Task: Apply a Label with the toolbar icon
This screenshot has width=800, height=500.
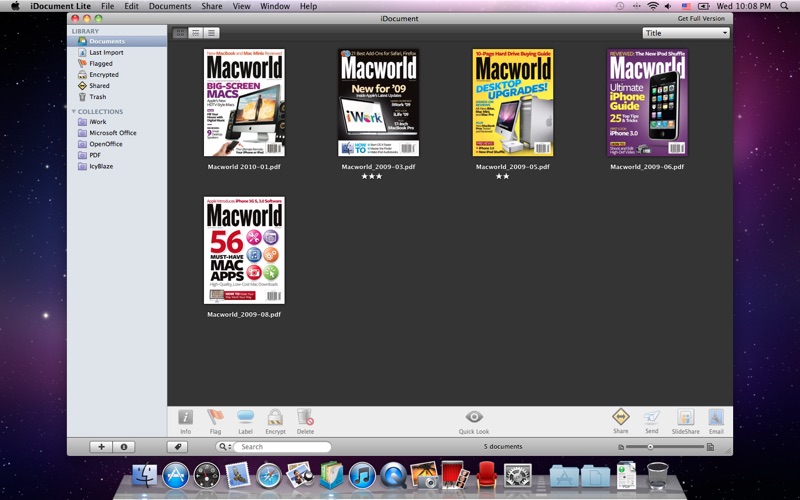Action: (245, 417)
